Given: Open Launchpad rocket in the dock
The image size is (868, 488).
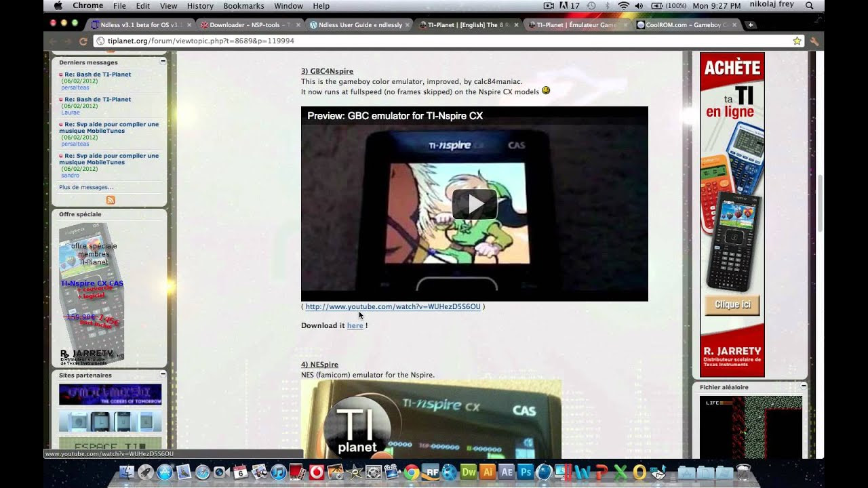Looking at the screenshot, I should pos(146,472).
